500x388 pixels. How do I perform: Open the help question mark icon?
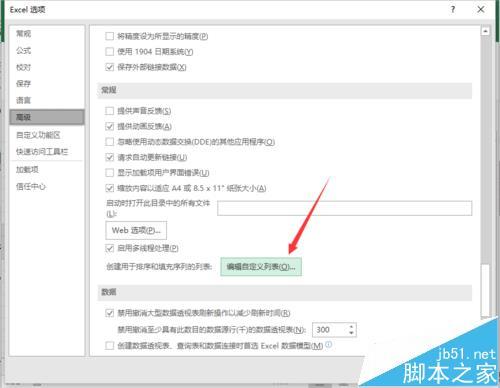pyautogui.click(x=453, y=10)
